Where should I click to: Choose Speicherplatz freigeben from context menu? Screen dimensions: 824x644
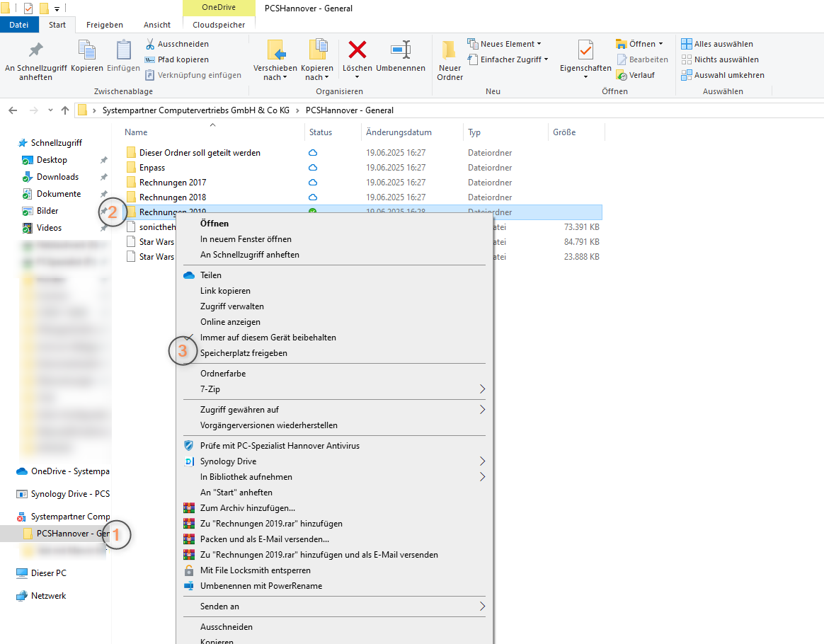point(244,353)
